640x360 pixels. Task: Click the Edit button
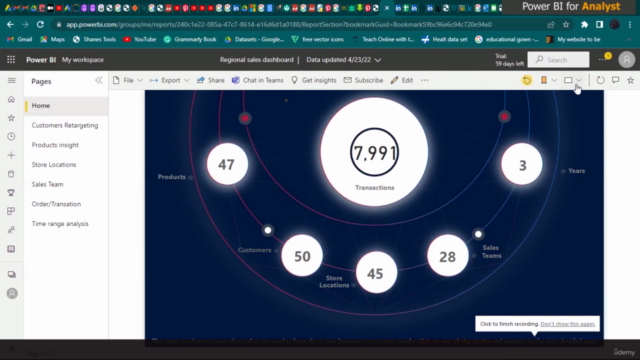pyautogui.click(x=402, y=80)
